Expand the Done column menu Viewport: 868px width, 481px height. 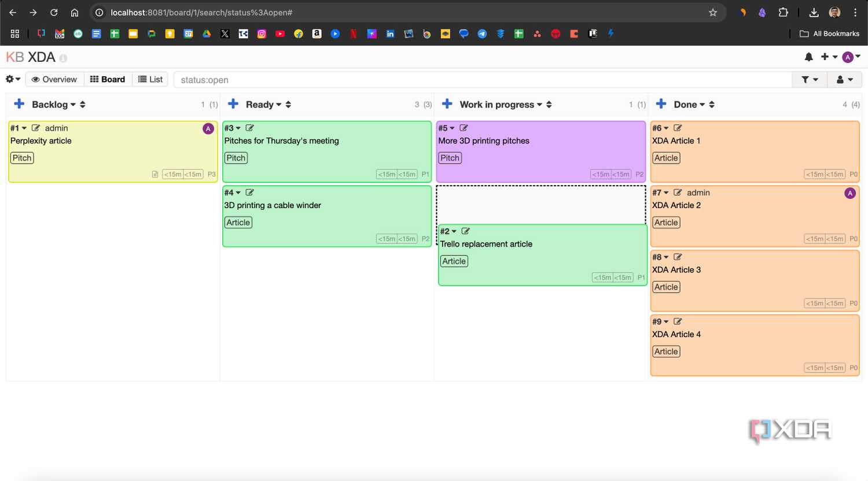(x=702, y=105)
